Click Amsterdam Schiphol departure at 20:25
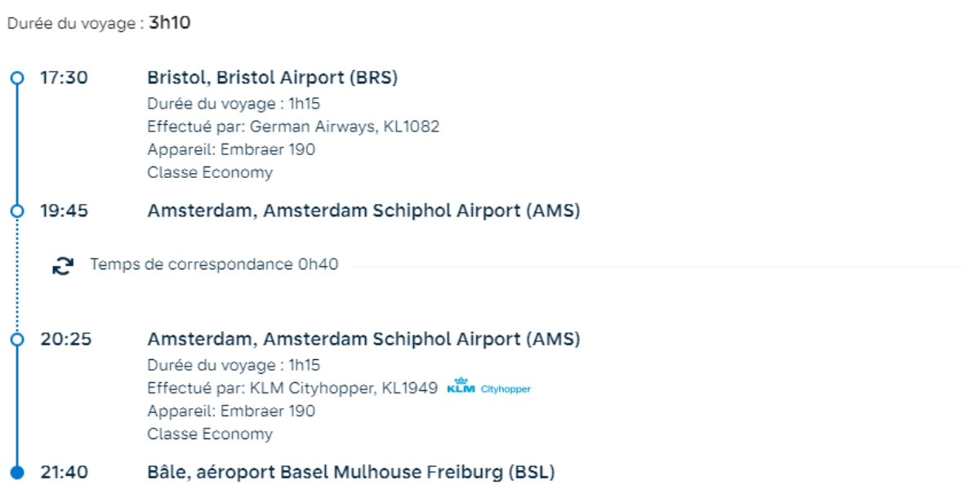Image resolution: width=980 pixels, height=502 pixels. (363, 339)
